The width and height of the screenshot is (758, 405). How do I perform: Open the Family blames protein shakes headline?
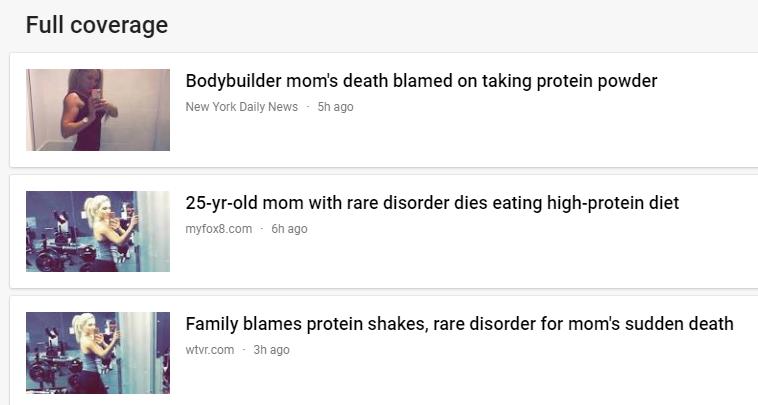[459, 324]
